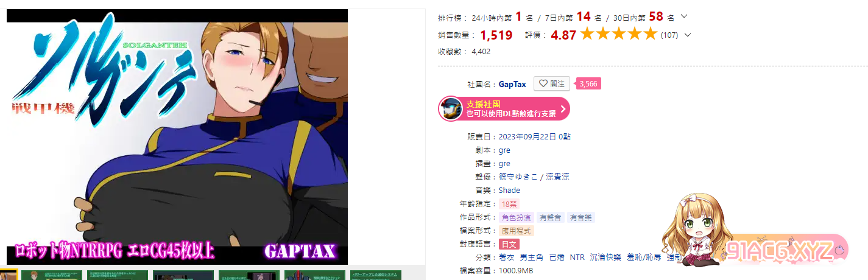Click the support banner avatar icon
Screen dimensions: 868x280
pyautogui.click(x=451, y=108)
